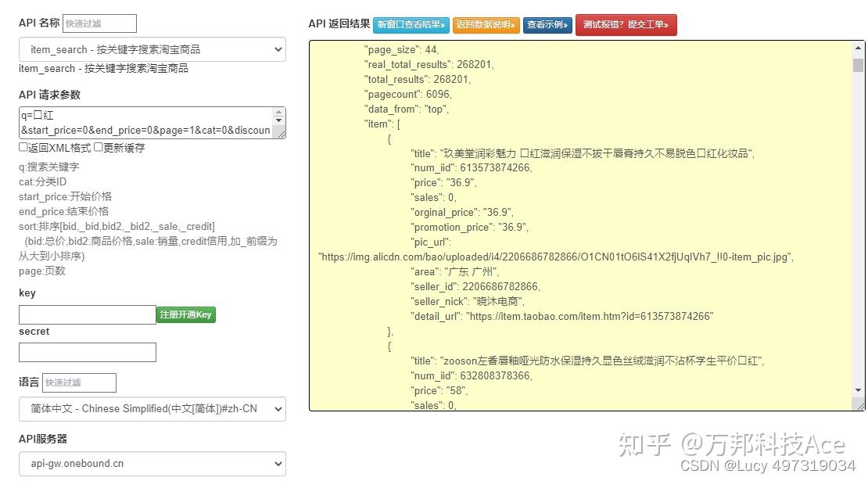Open the item_search API dropdown

point(152,49)
